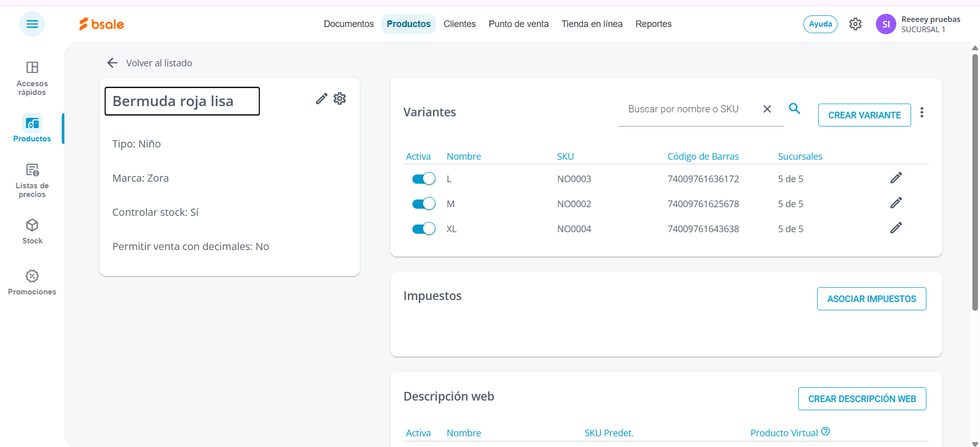This screenshot has width=980, height=447.
Task: Click barcode 74009761643638
Action: [703, 229]
